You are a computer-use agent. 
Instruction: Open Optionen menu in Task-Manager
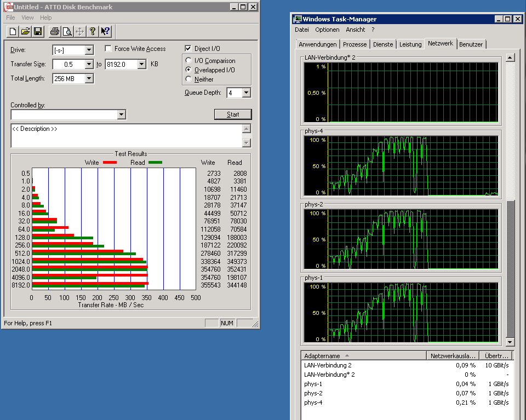point(327,30)
